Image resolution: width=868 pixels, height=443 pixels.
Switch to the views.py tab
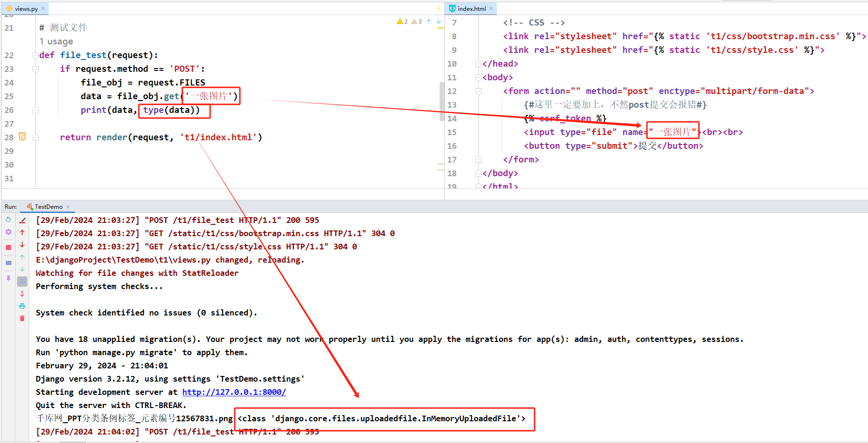pos(26,9)
